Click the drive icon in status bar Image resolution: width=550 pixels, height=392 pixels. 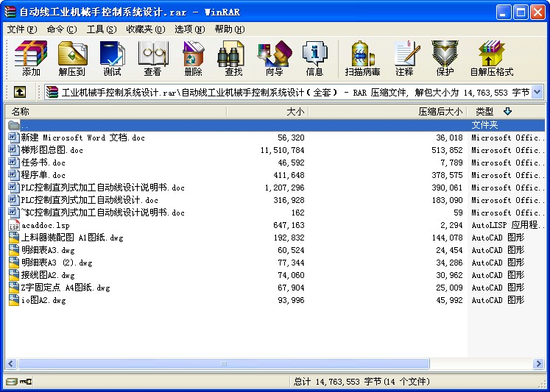(x=12, y=381)
